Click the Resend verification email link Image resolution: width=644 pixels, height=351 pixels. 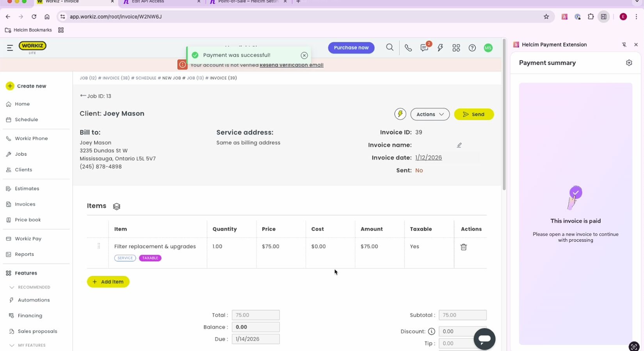pyautogui.click(x=291, y=65)
